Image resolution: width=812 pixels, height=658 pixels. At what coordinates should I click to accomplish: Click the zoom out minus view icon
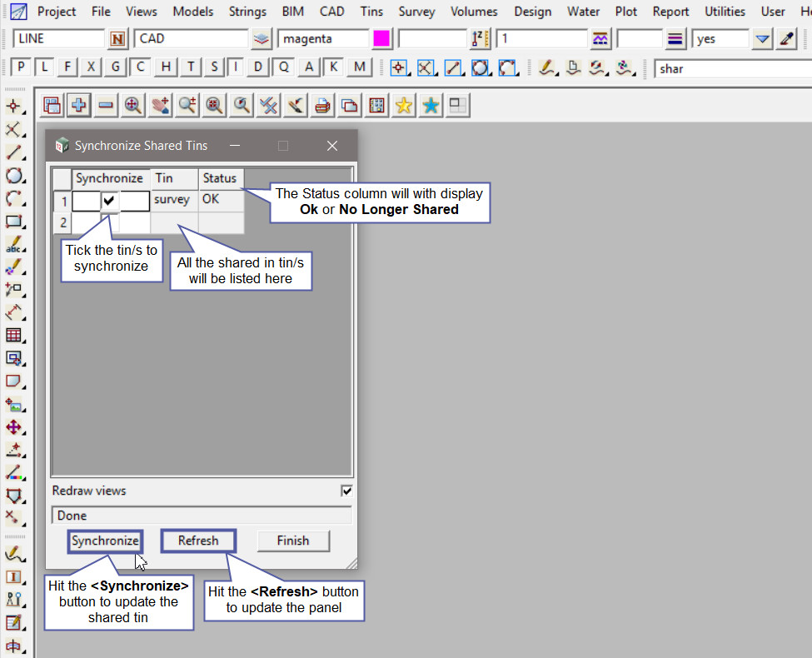point(106,105)
